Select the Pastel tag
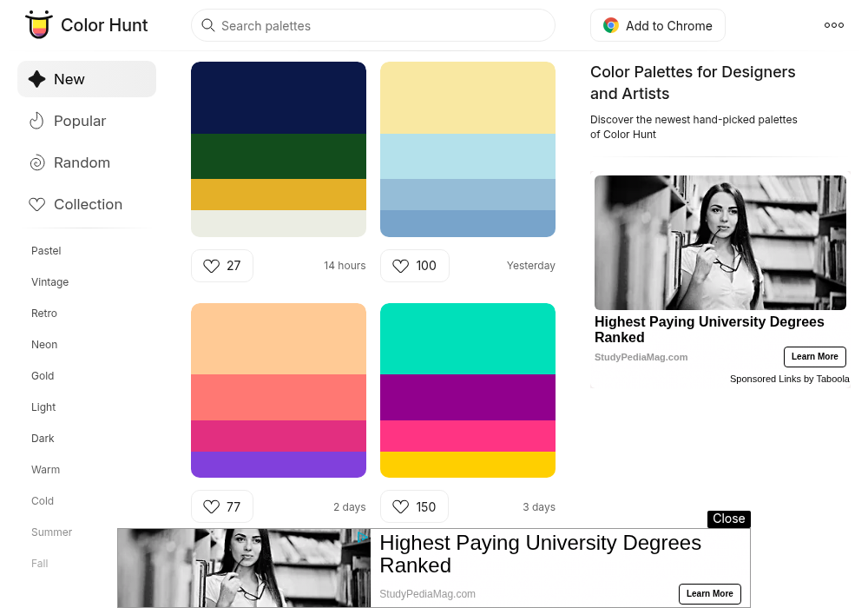This screenshot has height=608, width=868. coord(46,251)
